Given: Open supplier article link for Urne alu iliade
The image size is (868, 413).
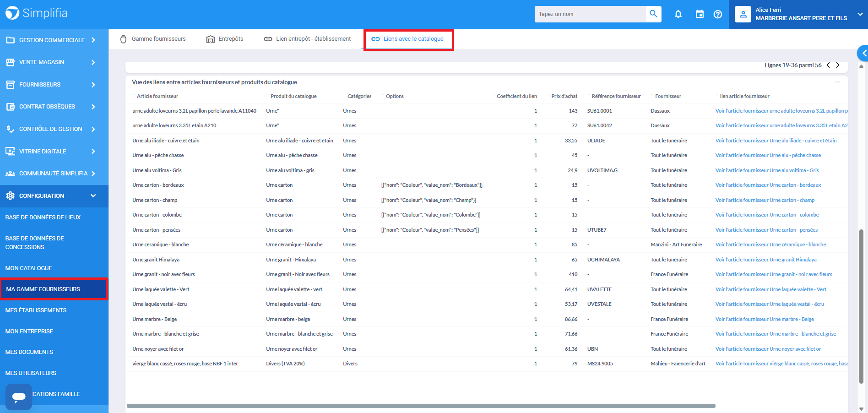Looking at the screenshot, I should pos(776,141).
